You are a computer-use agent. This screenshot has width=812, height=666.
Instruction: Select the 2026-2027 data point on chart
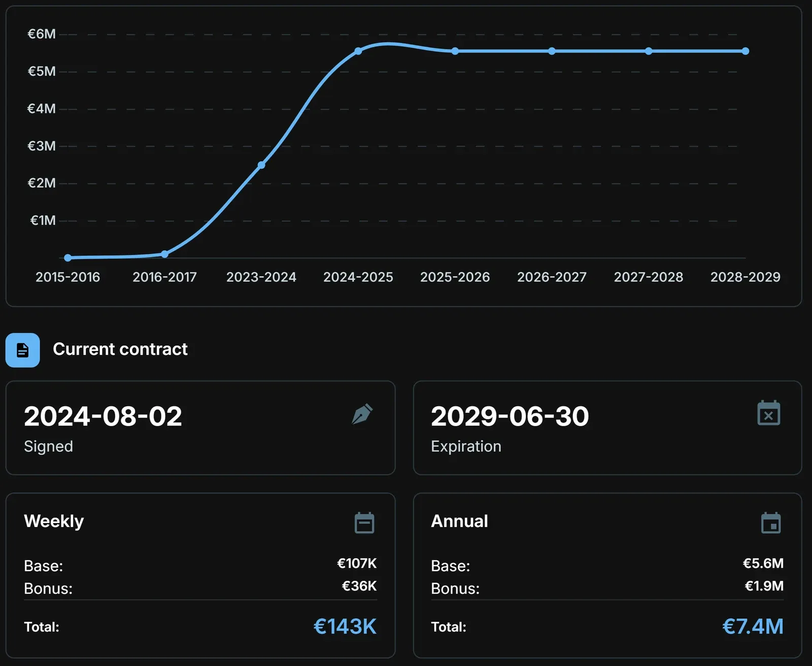(x=552, y=51)
